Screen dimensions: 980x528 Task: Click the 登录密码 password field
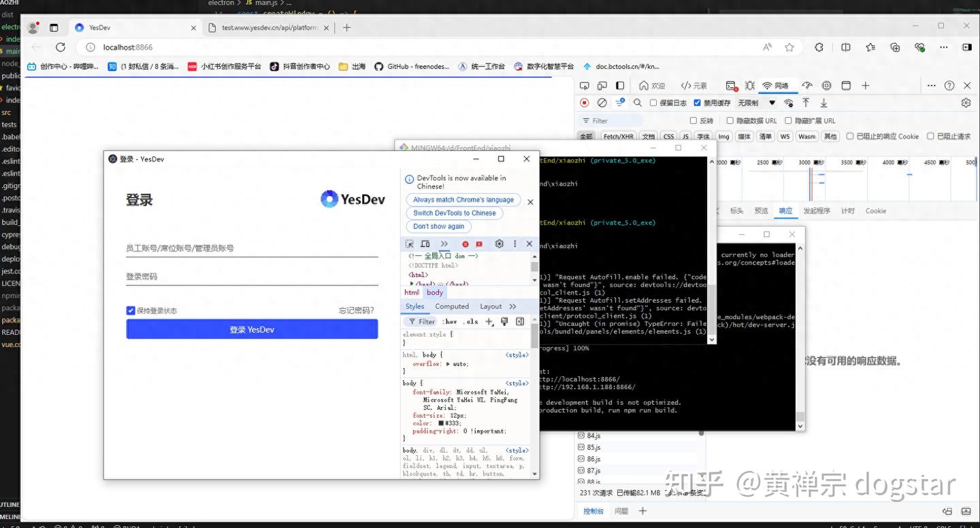click(x=252, y=277)
